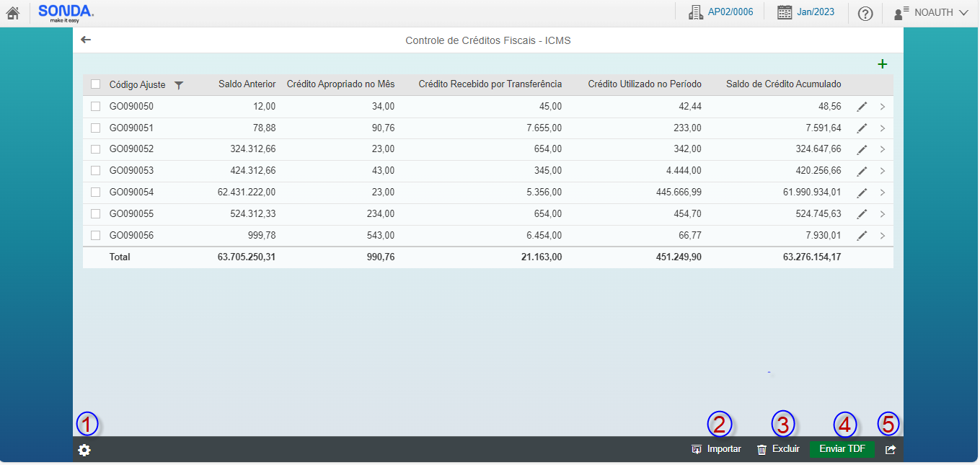Image resolution: width=980 pixels, height=465 pixels.
Task: Edit row GO090051 with the pencil icon
Action: (x=862, y=128)
